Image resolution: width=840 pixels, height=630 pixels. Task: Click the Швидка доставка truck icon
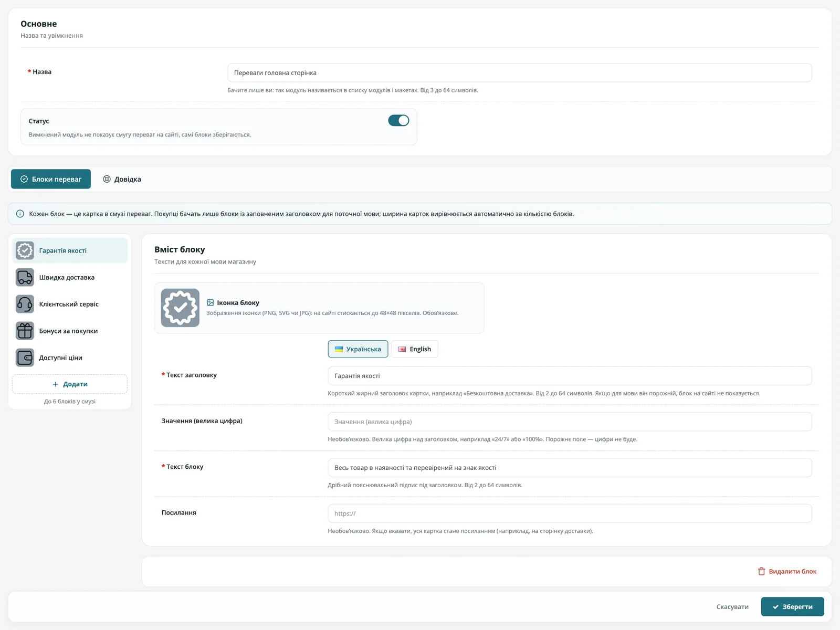pyautogui.click(x=25, y=277)
